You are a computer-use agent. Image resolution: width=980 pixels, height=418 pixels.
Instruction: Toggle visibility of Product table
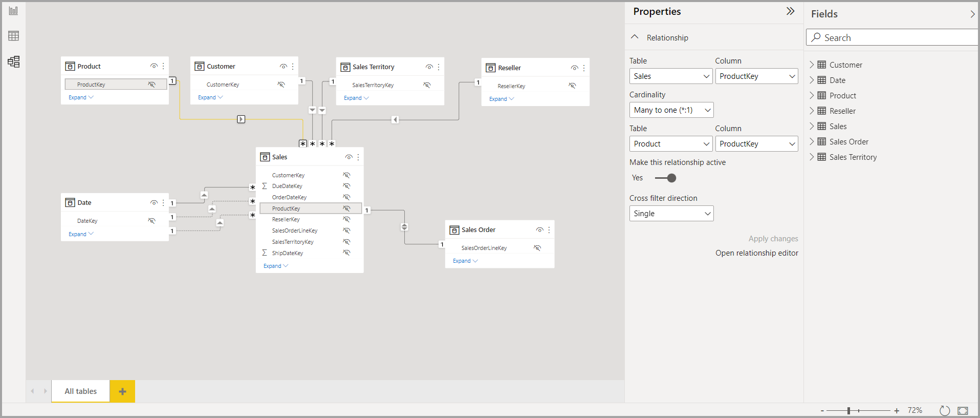(154, 67)
